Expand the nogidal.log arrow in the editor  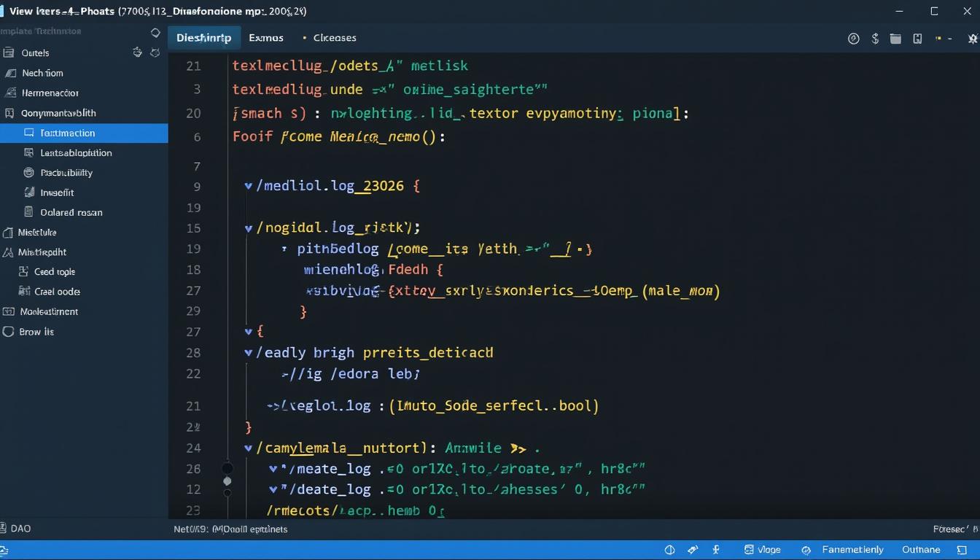pos(248,227)
